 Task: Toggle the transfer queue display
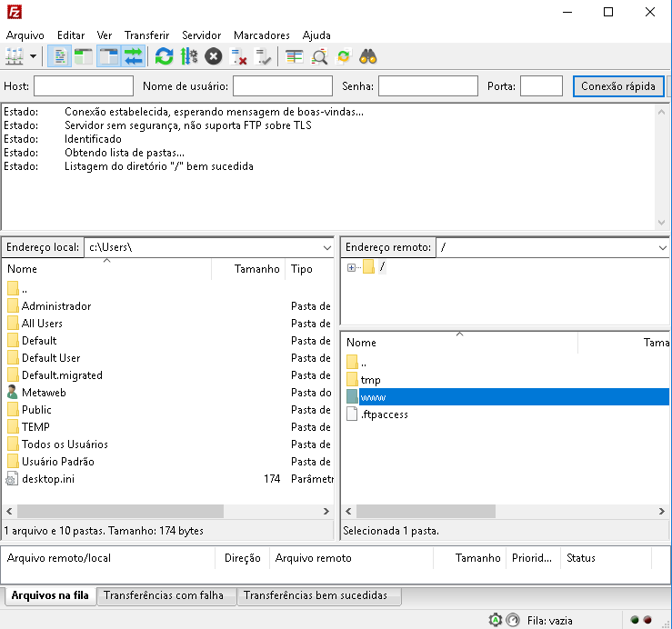pyautogui.click(x=134, y=56)
